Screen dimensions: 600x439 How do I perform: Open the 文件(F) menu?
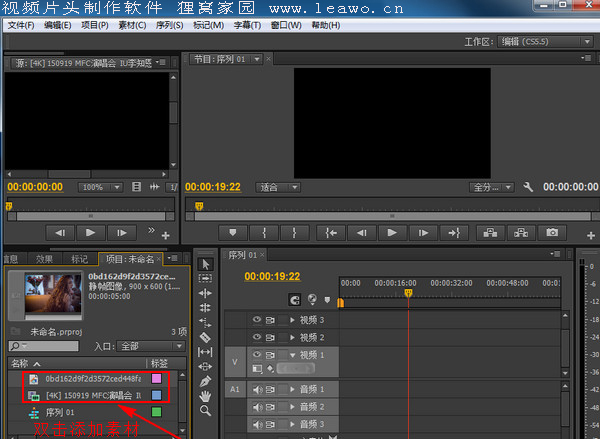[21, 25]
